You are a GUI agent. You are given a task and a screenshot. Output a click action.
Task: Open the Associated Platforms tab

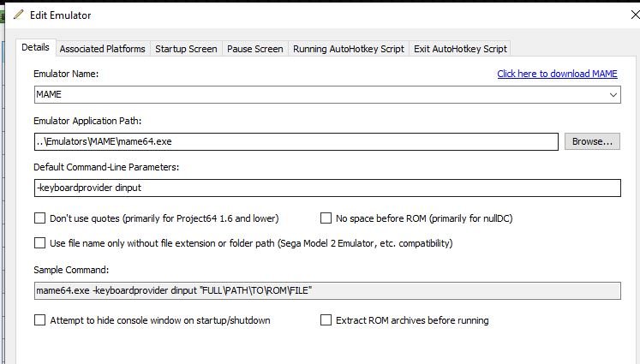pos(103,49)
